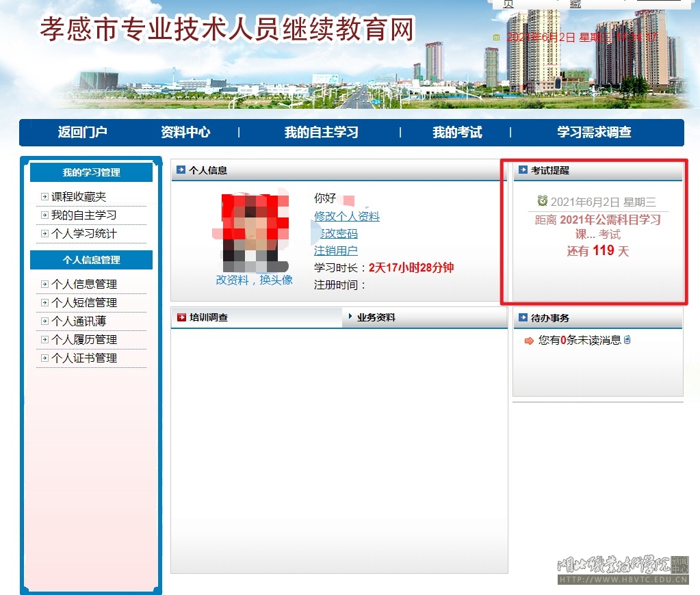700x595 pixels.
Task: Open 个人证书管理 in the sidebar
Action: pos(83,358)
